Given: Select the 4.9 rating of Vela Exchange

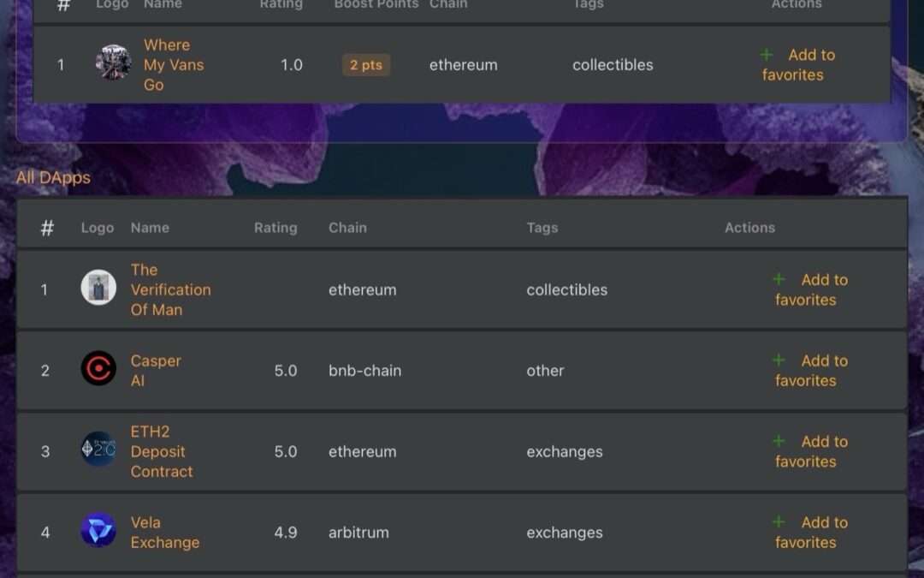Looking at the screenshot, I should 285,532.
